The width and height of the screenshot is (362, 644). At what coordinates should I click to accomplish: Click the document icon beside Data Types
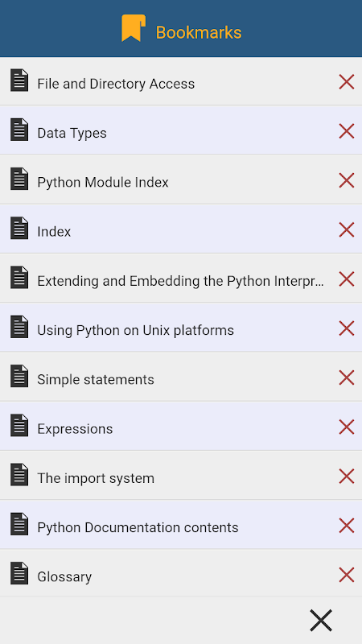(19, 130)
